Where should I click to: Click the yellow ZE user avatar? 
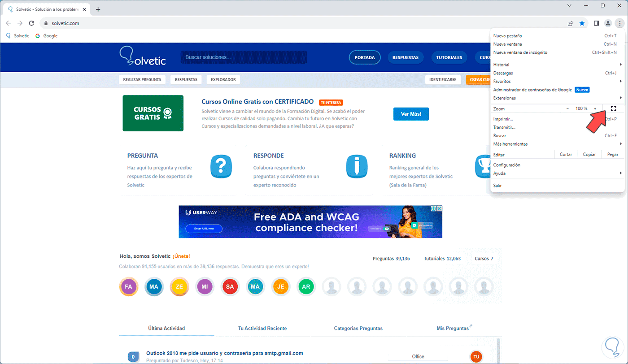[179, 286]
